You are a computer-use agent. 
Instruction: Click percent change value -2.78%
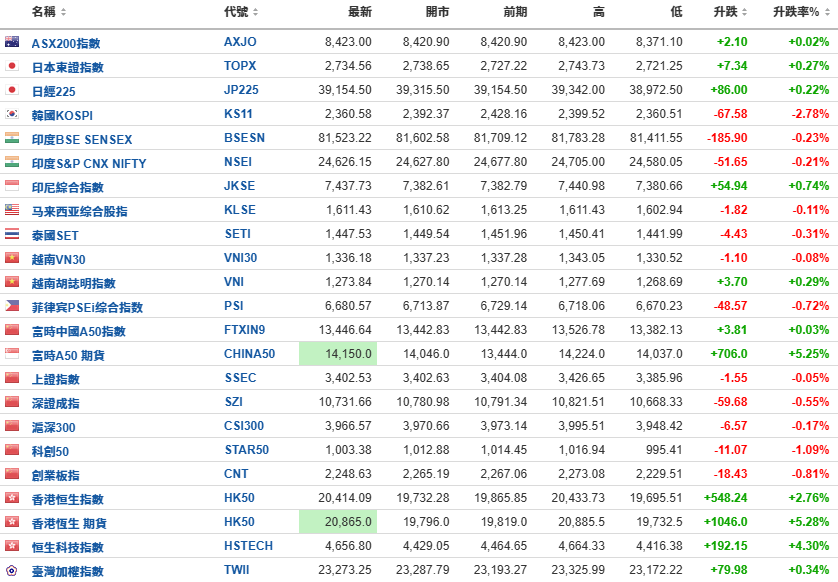[810, 114]
